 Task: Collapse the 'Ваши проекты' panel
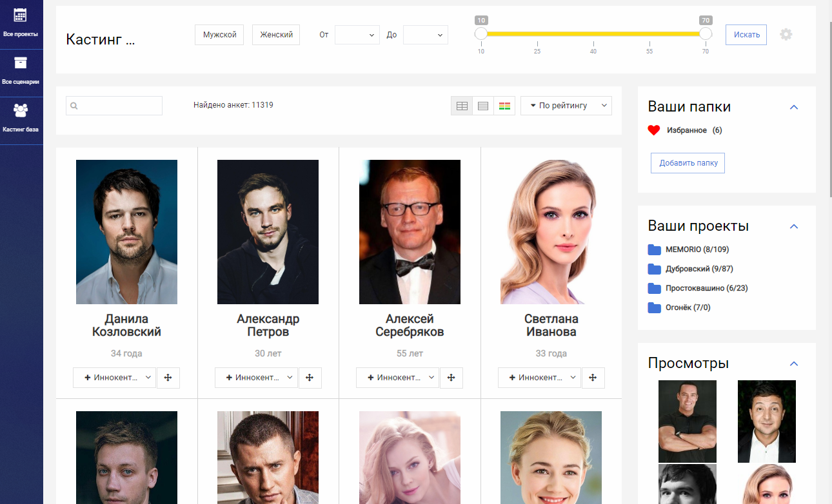(x=794, y=226)
